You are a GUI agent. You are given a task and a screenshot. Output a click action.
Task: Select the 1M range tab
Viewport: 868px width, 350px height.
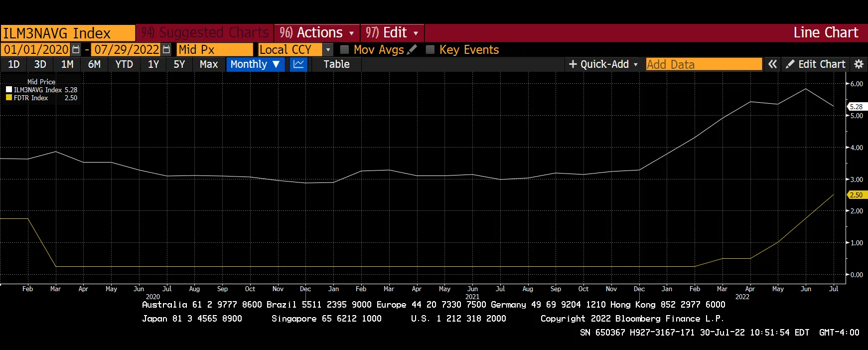67,64
